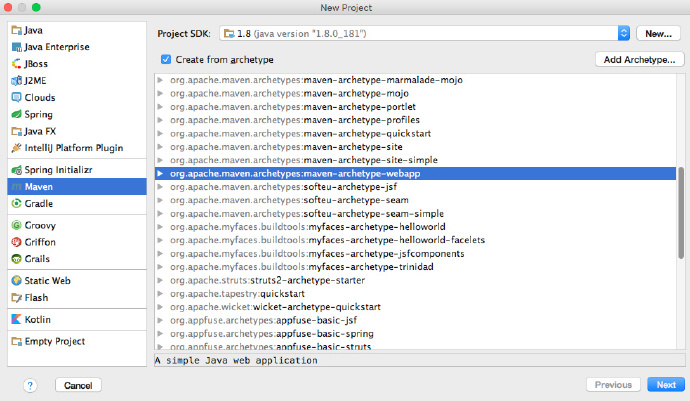The width and height of the screenshot is (690, 401).
Task: Choose the Gradle project type label
Action: [x=39, y=203]
